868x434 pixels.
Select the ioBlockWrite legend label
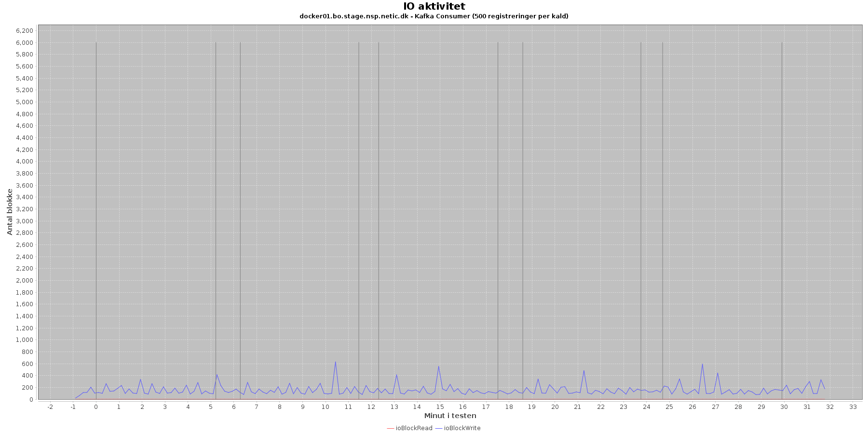click(462, 428)
